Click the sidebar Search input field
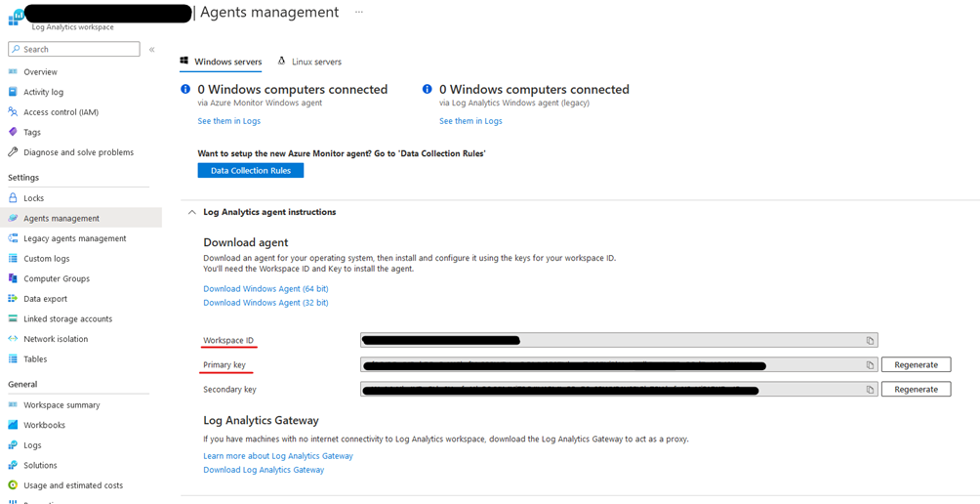This screenshot has height=504, width=980. (74, 50)
